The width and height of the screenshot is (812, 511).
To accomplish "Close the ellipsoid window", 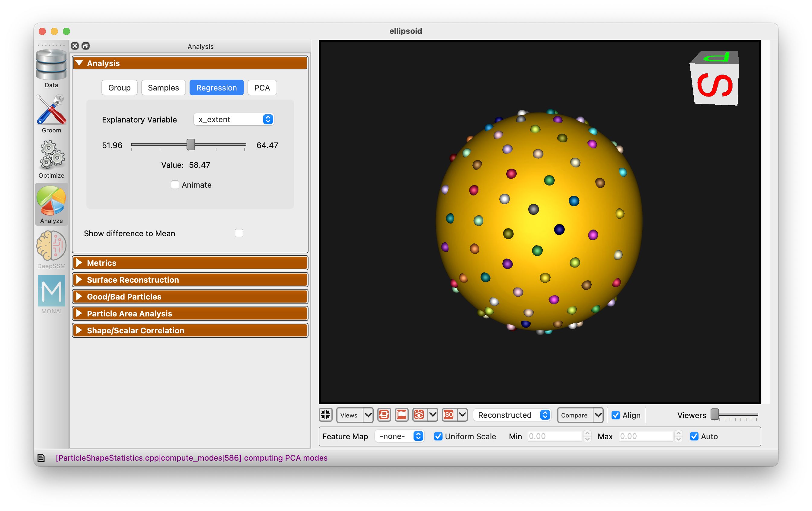I will tap(42, 31).
